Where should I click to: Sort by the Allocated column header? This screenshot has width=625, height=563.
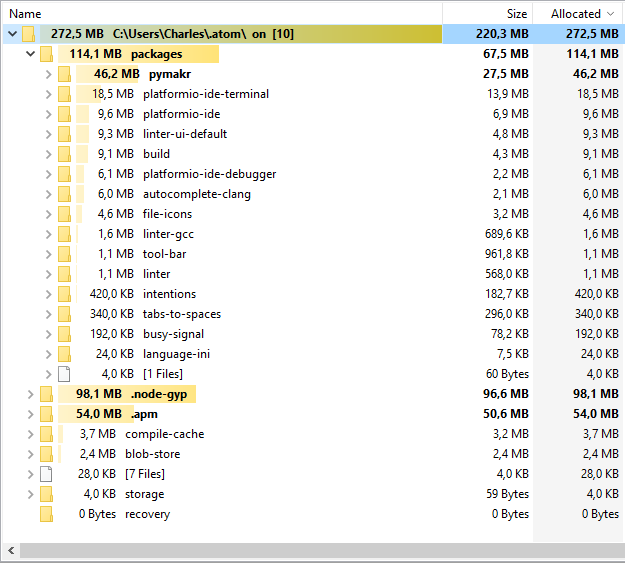coord(576,14)
